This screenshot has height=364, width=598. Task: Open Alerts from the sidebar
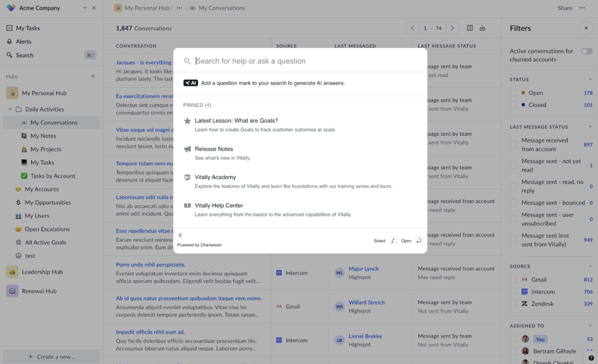click(24, 41)
